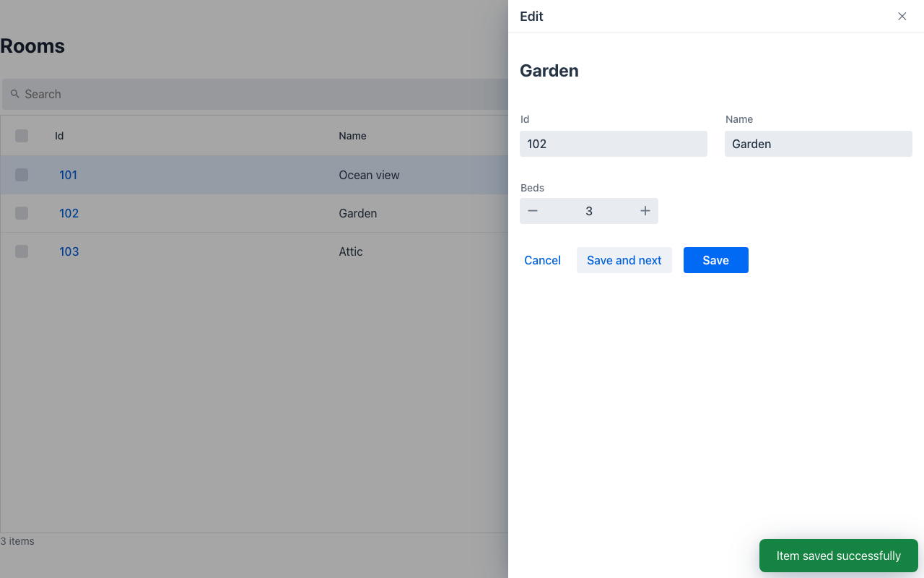This screenshot has width=924, height=578.
Task: Click the search magnifier icon
Action: 14,94
